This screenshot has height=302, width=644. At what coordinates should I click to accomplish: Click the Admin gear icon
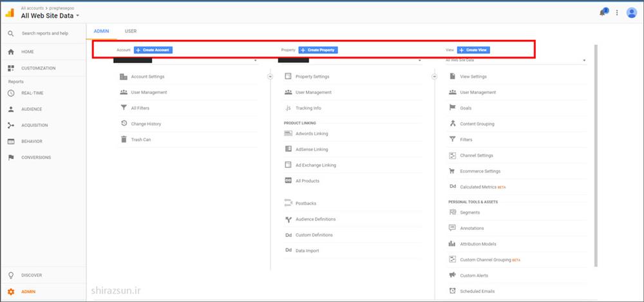pos(11,292)
